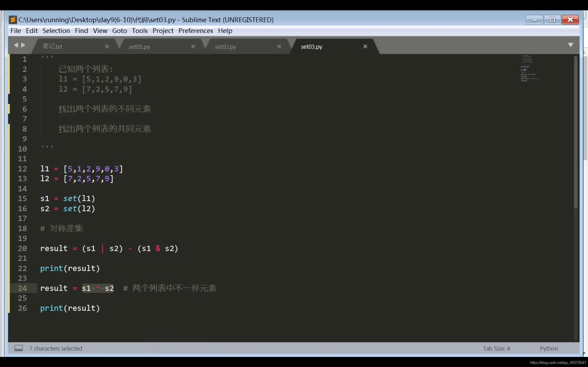Open the tab list dropdown arrow
The width and height of the screenshot is (588, 367).
click(571, 45)
